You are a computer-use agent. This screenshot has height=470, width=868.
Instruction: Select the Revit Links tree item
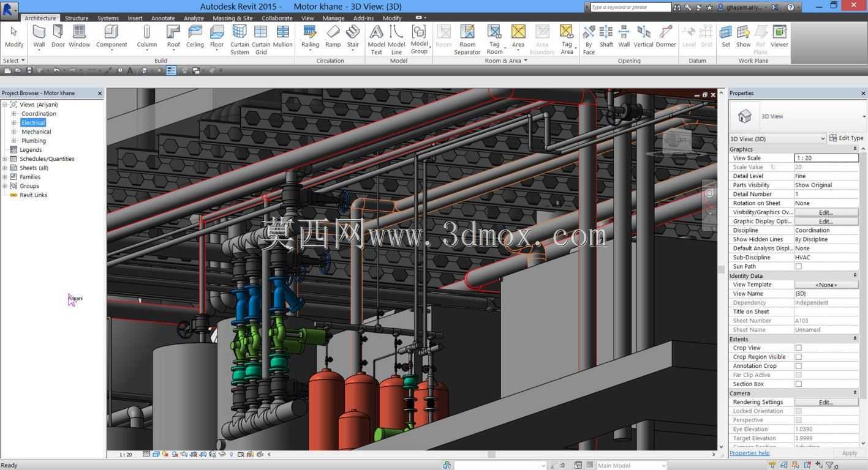pyautogui.click(x=33, y=195)
